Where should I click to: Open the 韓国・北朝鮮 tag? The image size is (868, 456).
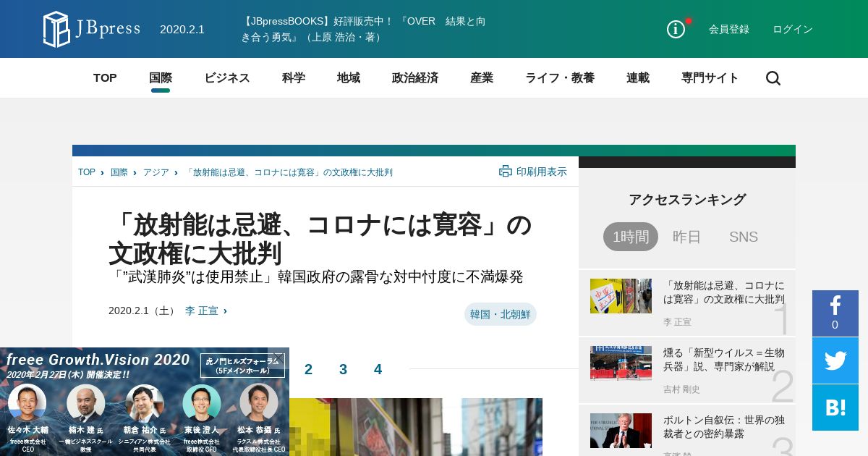tap(501, 314)
